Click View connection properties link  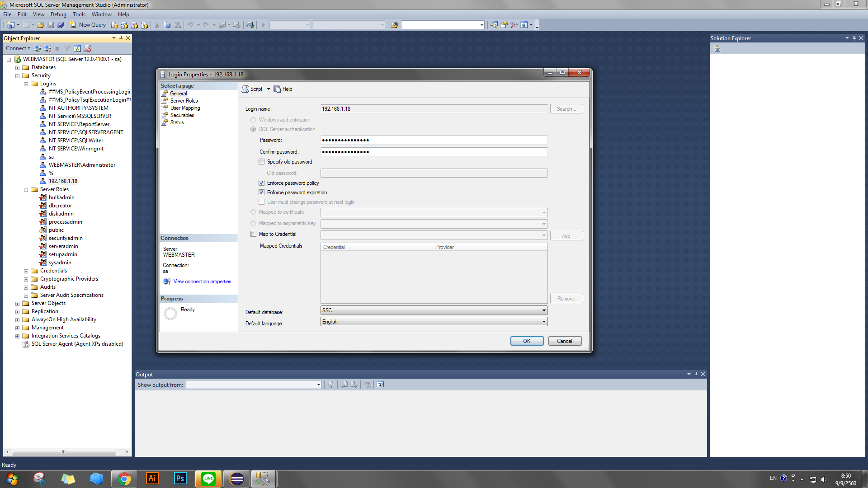click(202, 282)
